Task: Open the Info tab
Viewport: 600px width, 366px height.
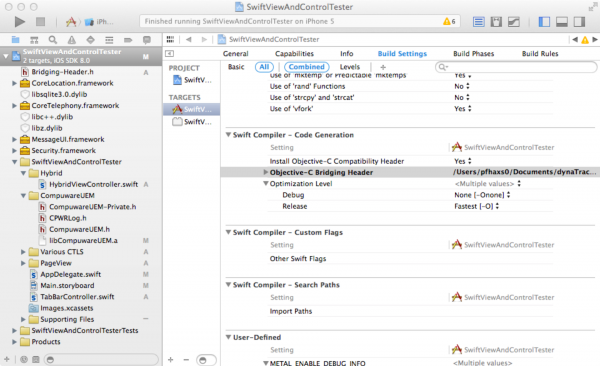Action: (346, 54)
